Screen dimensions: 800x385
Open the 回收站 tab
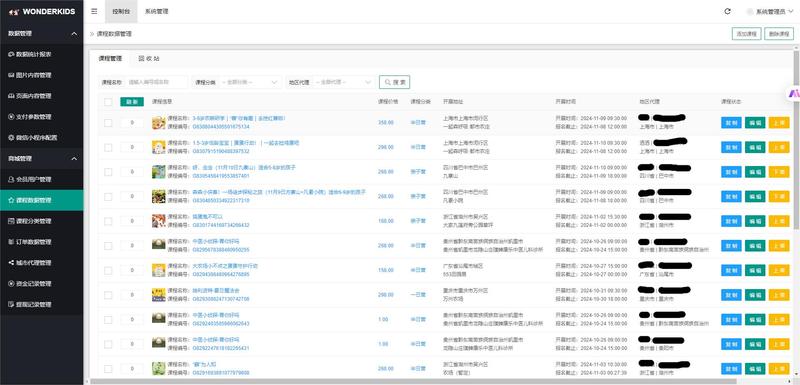pyautogui.click(x=149, y=59)
